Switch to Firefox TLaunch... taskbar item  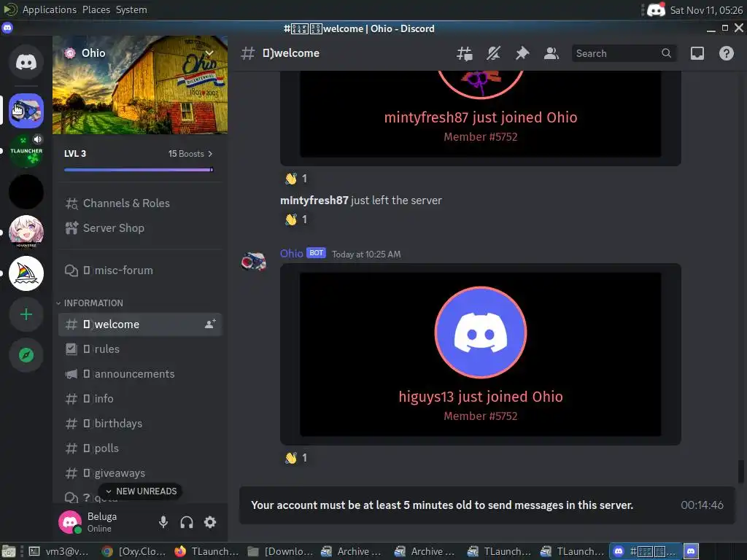pyautogui.click(x=206, y=551)
